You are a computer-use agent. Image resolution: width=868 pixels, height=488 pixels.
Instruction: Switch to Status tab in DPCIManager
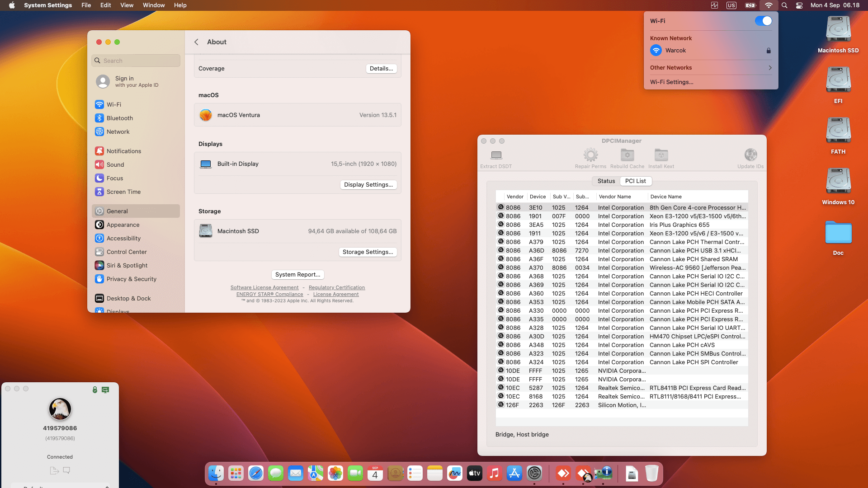(x=606, y=181)
